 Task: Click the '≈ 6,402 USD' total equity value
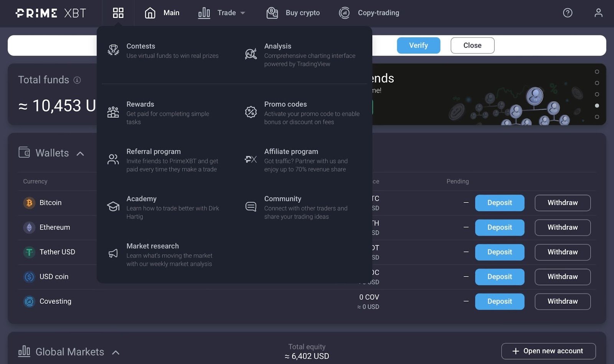point(307,356)
